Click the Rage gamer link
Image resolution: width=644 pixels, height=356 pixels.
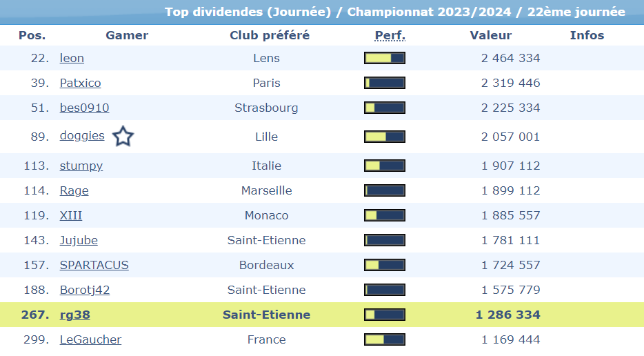pos(74,190)
